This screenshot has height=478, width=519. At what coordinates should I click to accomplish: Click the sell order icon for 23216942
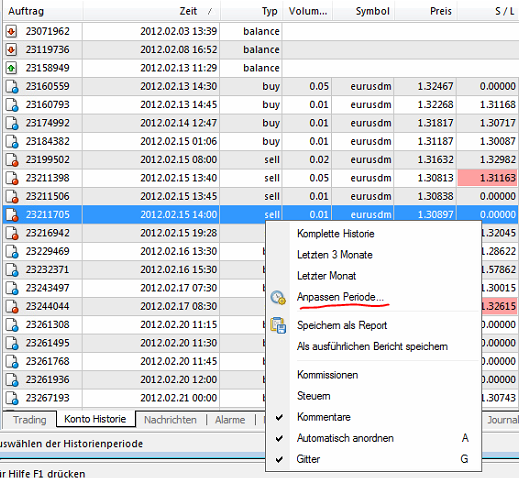coord(12,233)
